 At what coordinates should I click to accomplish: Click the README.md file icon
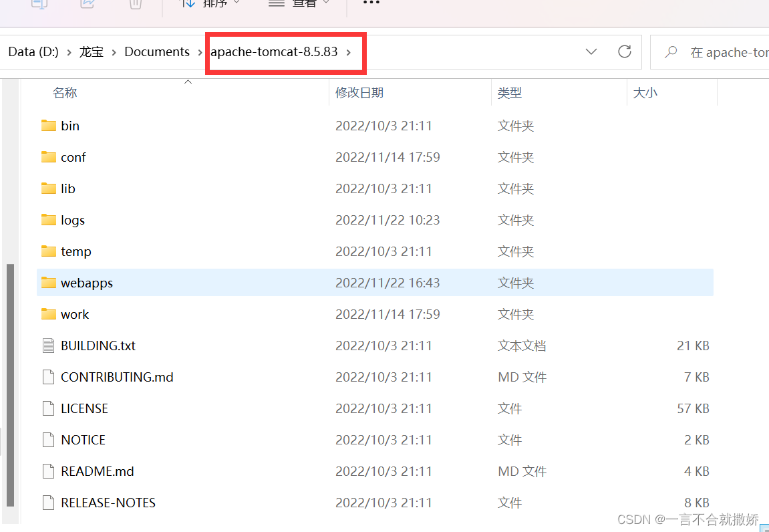[x=48, y=471]
